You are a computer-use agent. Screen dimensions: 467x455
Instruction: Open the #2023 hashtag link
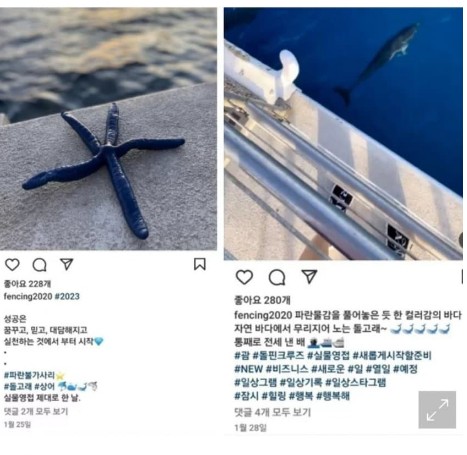pyautogui.click(x=67, y=296)
